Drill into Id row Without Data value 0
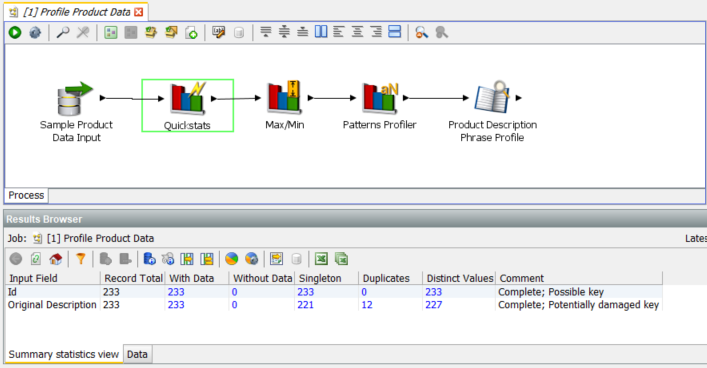This screenshot has height=368, width=707. (x=234, y=292)
